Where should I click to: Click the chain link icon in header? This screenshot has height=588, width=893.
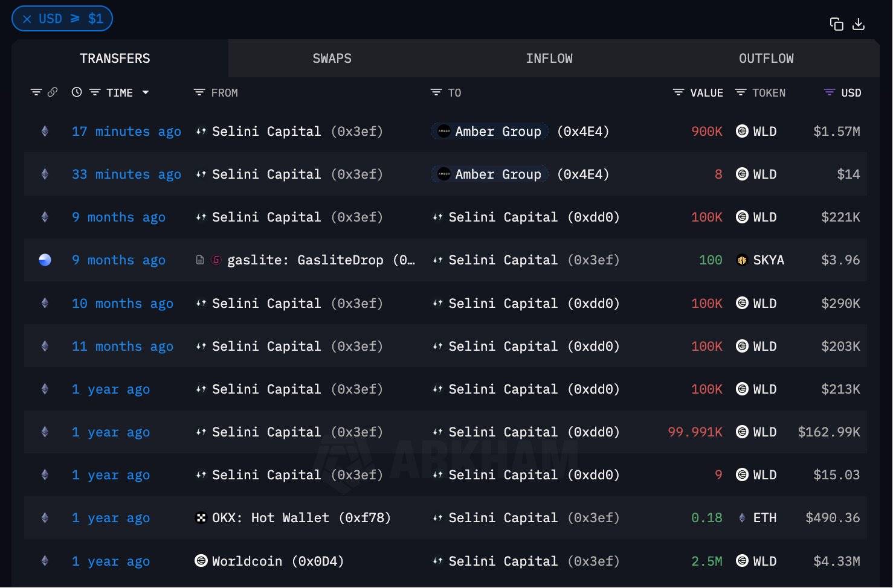[53, 92]
